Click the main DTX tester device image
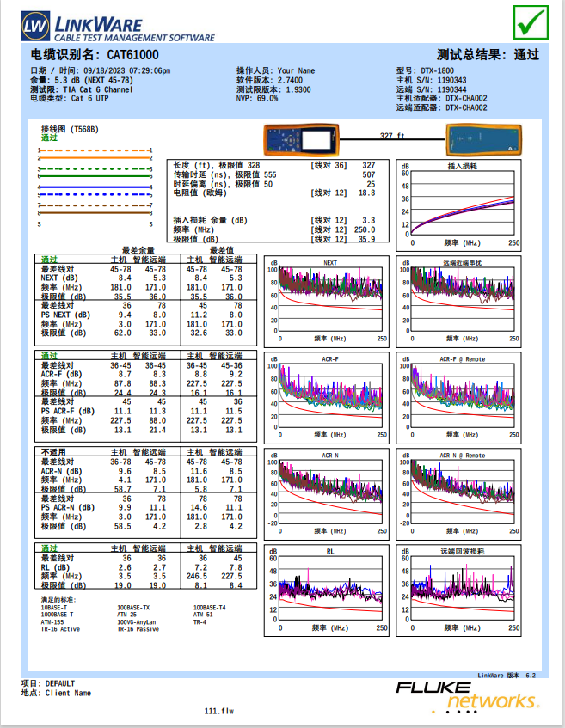This screenshot has height=728, width=565. coord(301,139)
